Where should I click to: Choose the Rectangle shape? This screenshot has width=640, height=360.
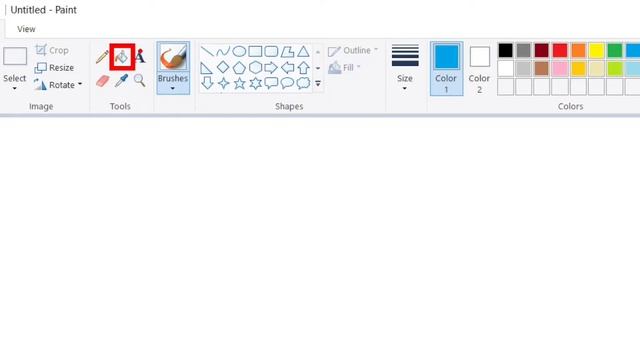[255, 51]
